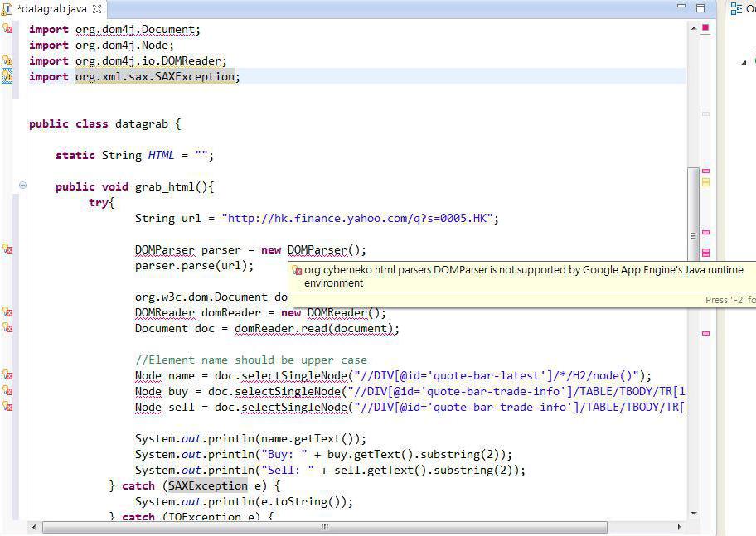Click "new DOMReader()" constructor call
The image size is (756, 536).
(x=333, y=313)
